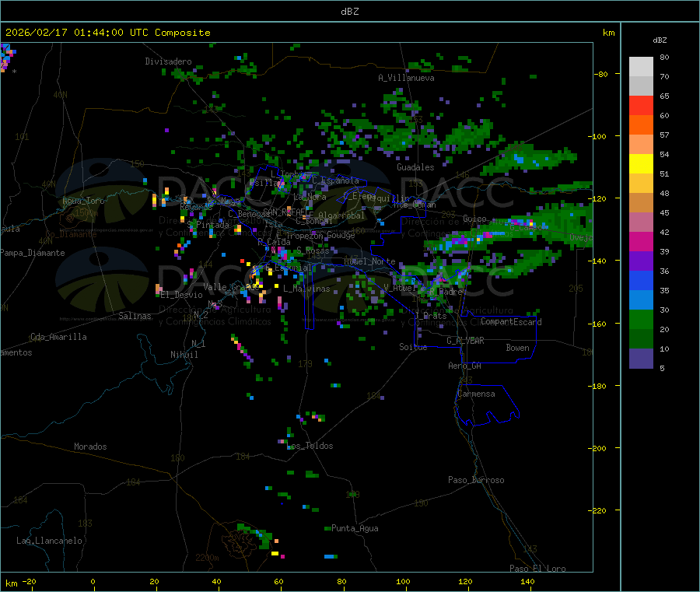700x592 pixels.
Task: Click the yellow 51-54 dBZ legend color
Action: click(x=641, y=164)
